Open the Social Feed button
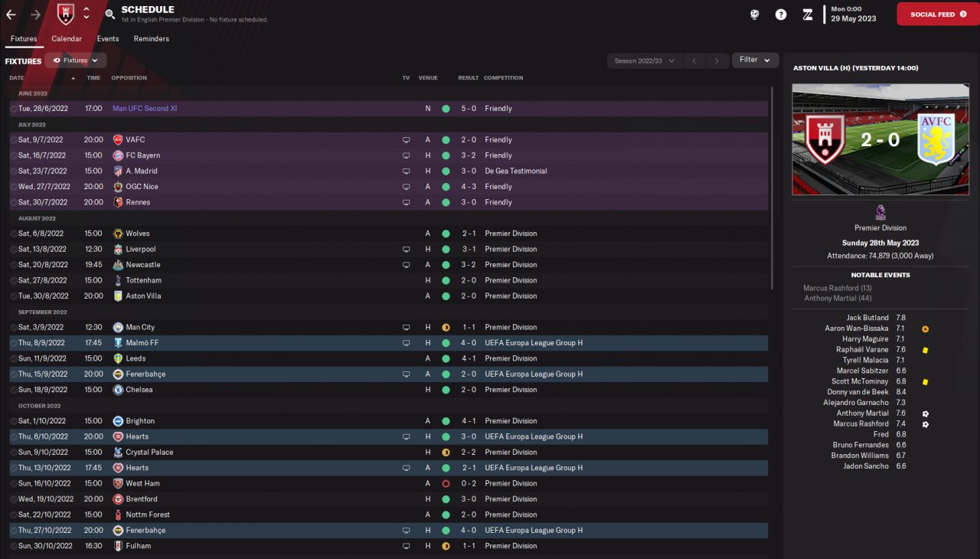The image size is (980, 559). point(938,14)
